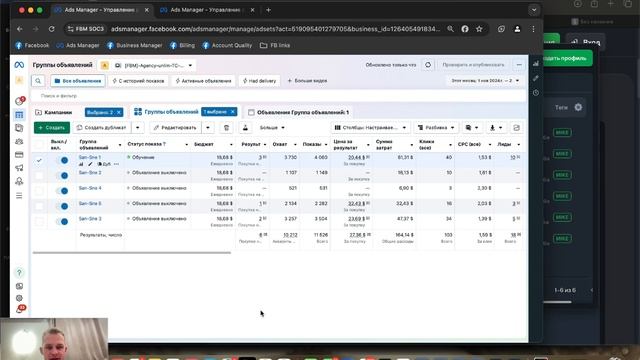Open the hamburger all-tools menu in the sidebar
Screen dimensions: 640x360
click(19, 196)
